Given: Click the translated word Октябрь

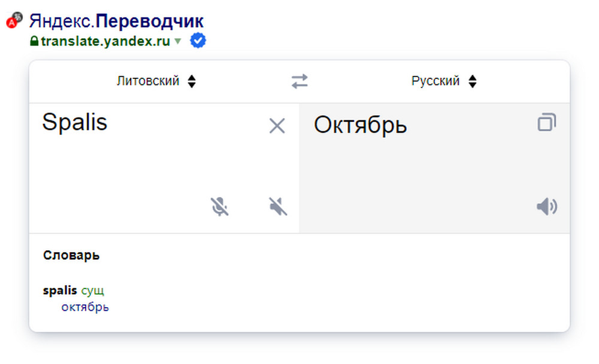Looking at the screenshot, I should 360,125.
